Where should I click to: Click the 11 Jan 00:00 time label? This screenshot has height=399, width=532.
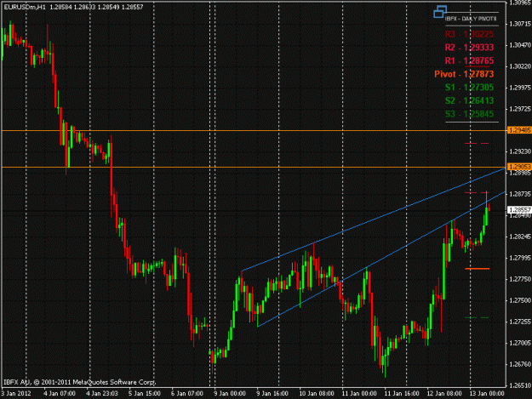359,394
